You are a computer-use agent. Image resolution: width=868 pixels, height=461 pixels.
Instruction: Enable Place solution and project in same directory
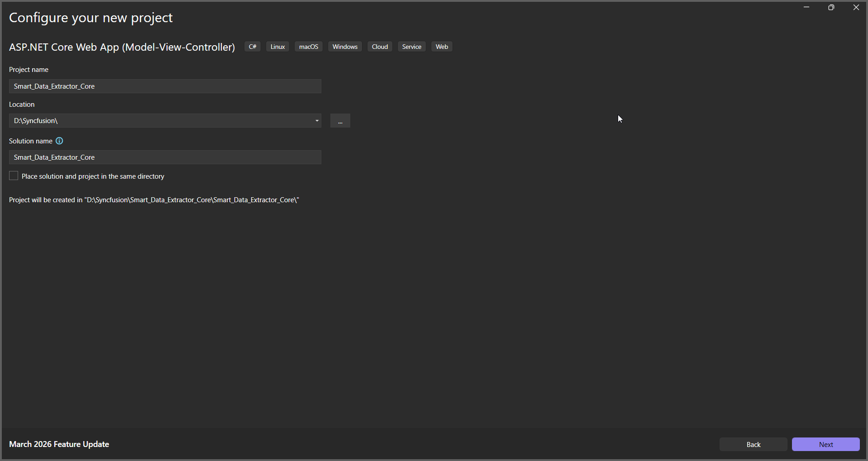[14, 176]
